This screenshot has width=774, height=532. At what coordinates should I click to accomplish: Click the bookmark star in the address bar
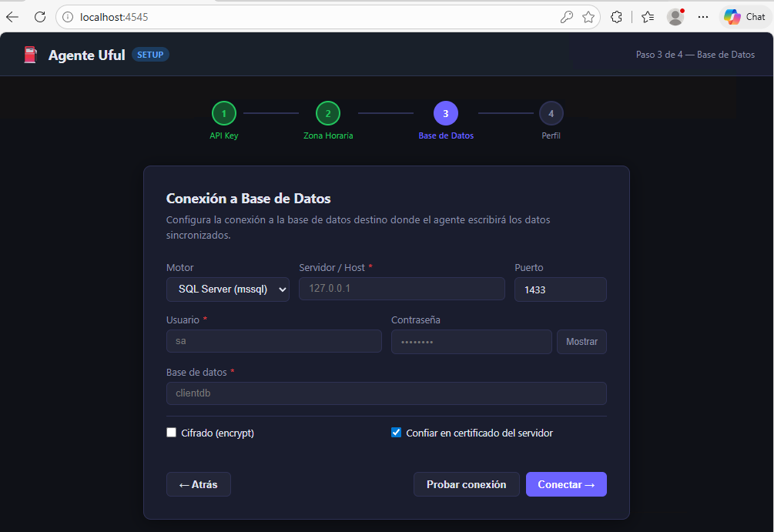(589, 16)
